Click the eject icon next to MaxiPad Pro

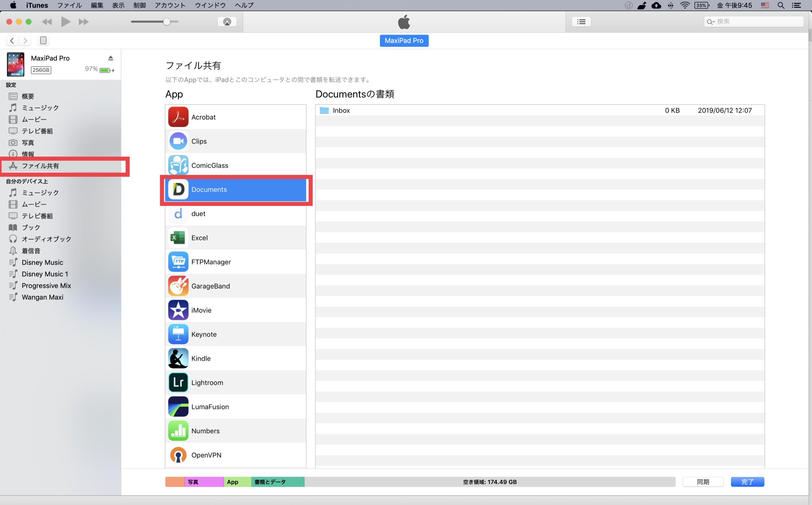[x=110, y=58]
